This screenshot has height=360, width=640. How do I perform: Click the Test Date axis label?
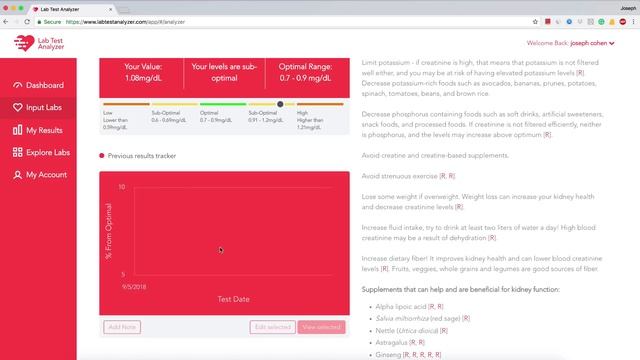[233, 299]
